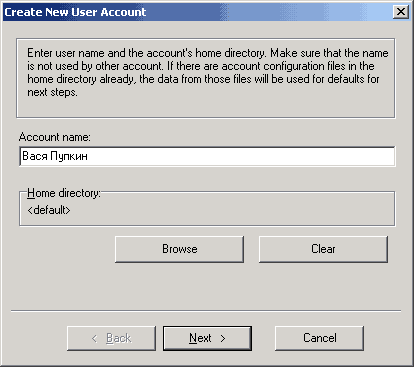
Task: Select the <default> home directory value
Action: (49, 210)
